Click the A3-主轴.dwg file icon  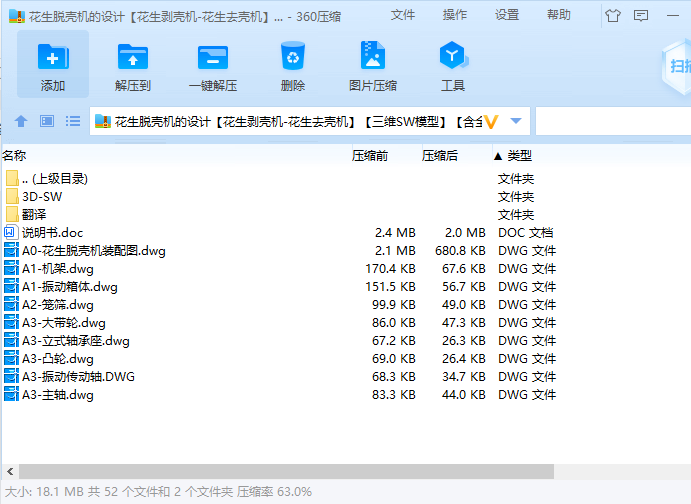11,395
